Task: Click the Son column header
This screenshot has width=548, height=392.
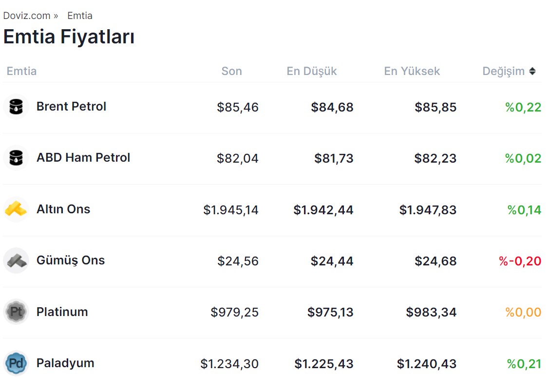Action: tap(231, 71)
